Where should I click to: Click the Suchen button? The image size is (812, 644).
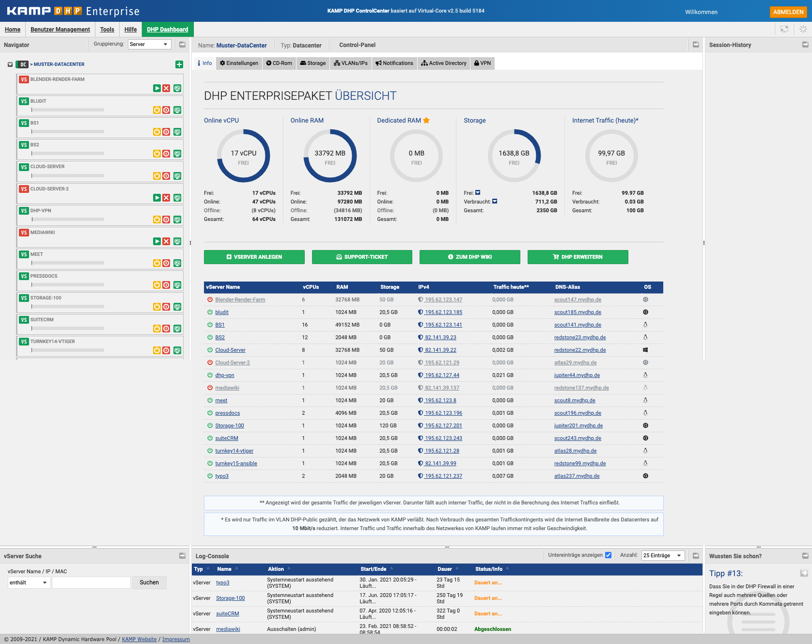149,582
